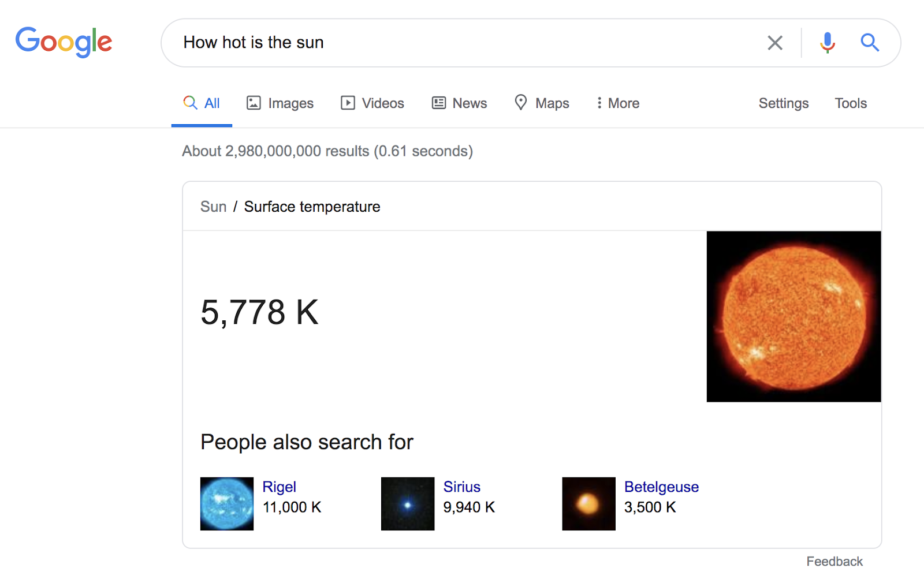The width and height of the screenshot is (924, 583).
Task: Switch to the Videos tab
Action: point(372,103)
